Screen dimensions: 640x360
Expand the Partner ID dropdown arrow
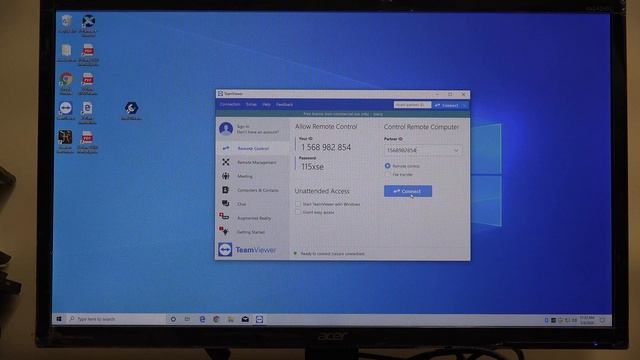point(456,150)
